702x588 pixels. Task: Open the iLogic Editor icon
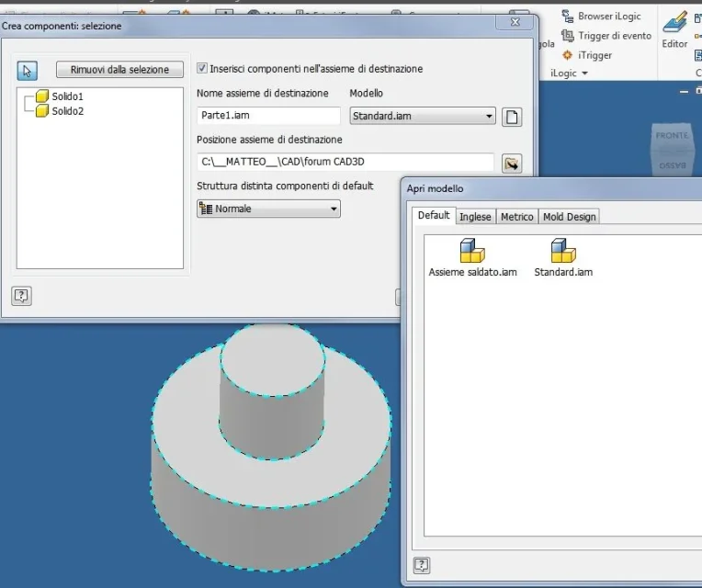coord(674,22)
